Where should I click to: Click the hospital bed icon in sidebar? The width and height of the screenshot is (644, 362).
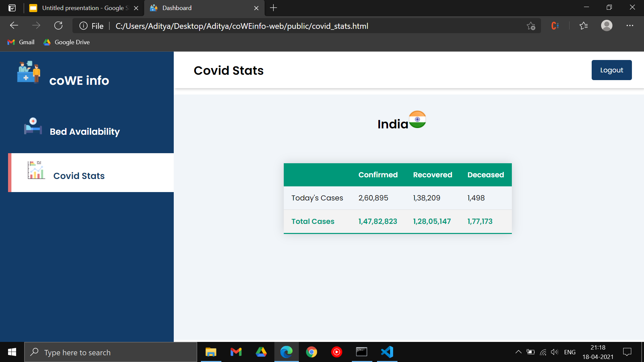[33, 126]
